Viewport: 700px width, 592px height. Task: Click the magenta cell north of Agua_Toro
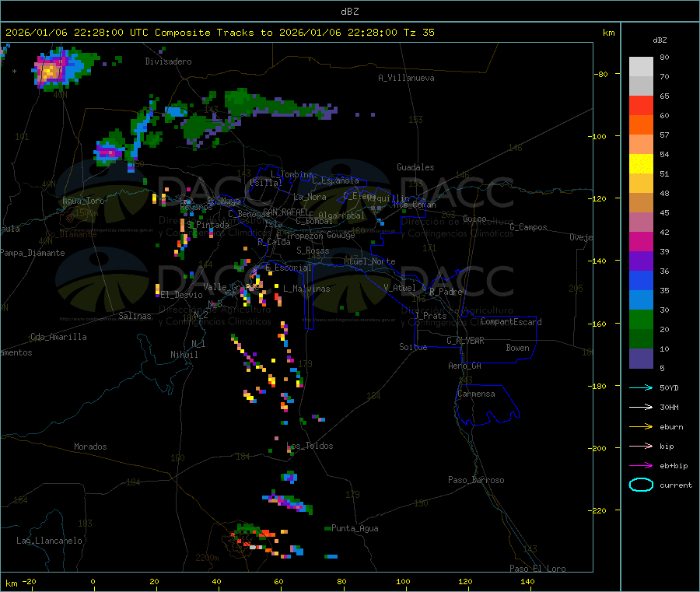pos(108,152)
